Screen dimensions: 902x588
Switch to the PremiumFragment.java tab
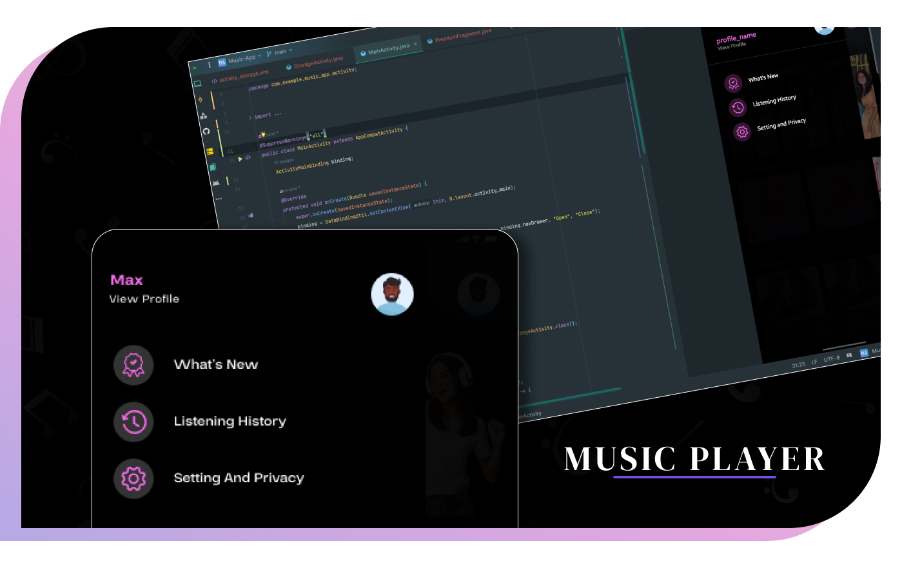(x=462, y=35)
